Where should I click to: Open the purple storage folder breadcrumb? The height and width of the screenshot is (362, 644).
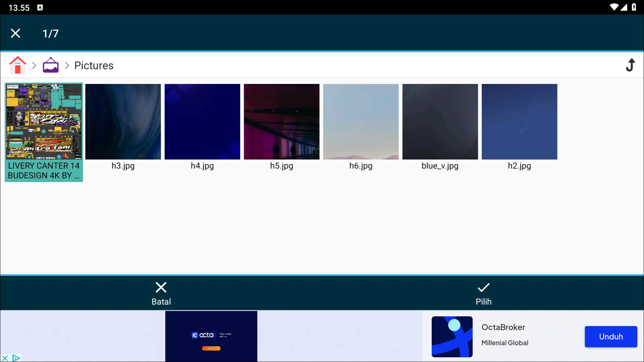click(50, 65)
